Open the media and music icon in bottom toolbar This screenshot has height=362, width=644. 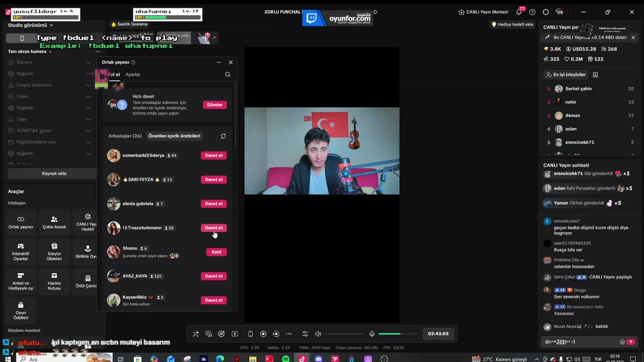pos(209,334)
